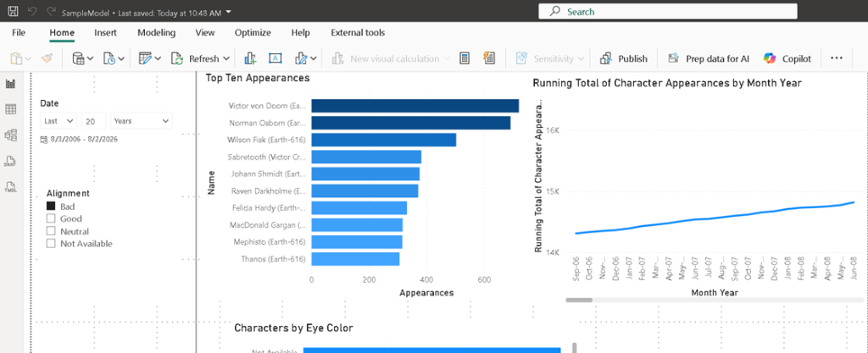
Task: Switch to the Insert ribbon tab
Action: pos(105,33)
